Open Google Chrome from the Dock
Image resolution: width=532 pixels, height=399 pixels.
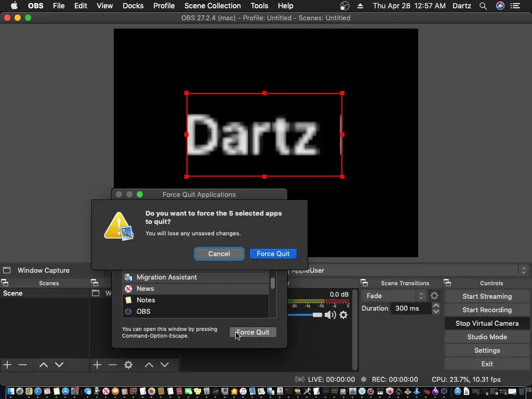(x=29, y=392)
